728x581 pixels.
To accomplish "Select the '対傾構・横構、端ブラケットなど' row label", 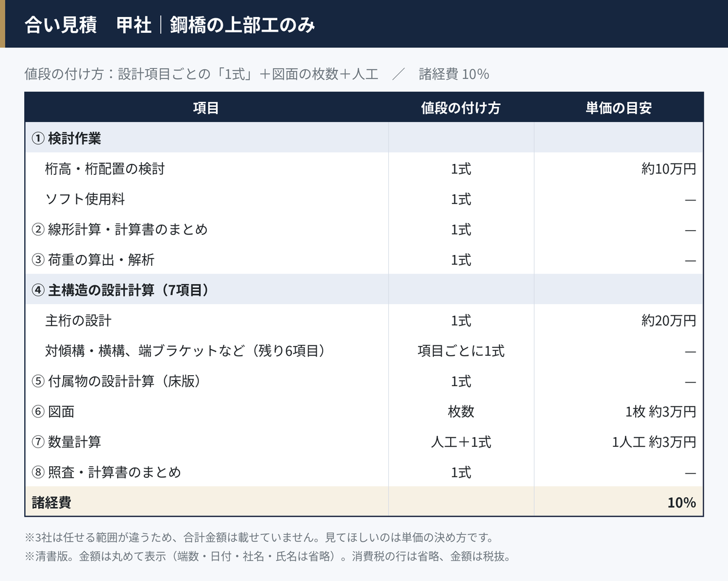I will (x=186, y=351).
